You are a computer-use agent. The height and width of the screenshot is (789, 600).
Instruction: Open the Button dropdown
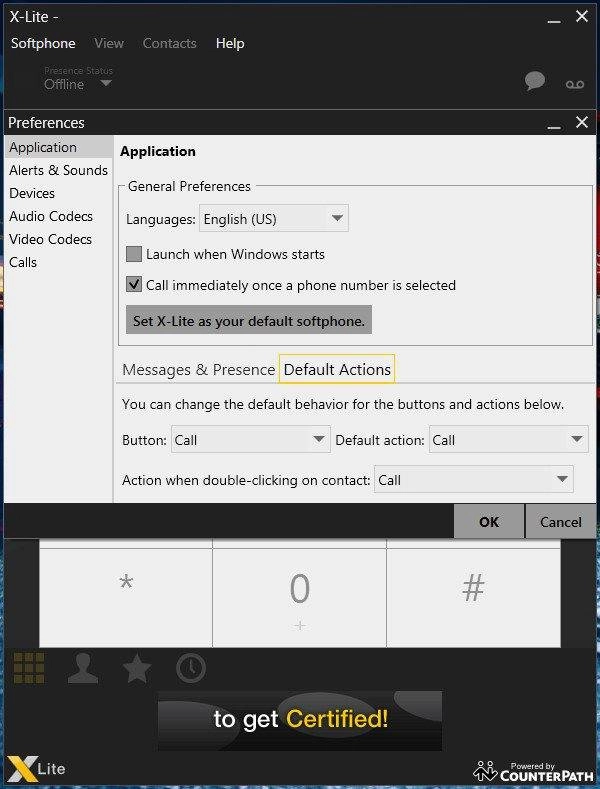[251, 440]
